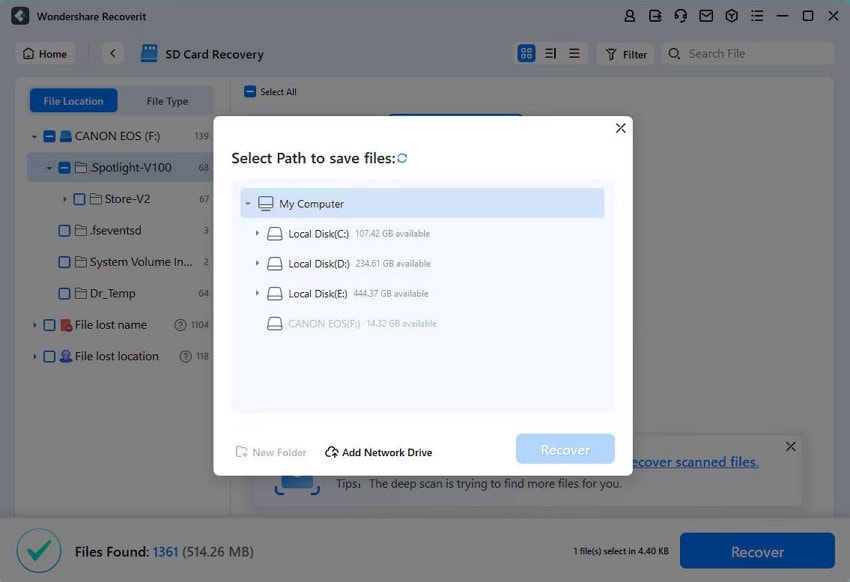This screenshot has height=582, width=850.
Task: Select the .fseventsd folder name
Action: click(115, 230)
